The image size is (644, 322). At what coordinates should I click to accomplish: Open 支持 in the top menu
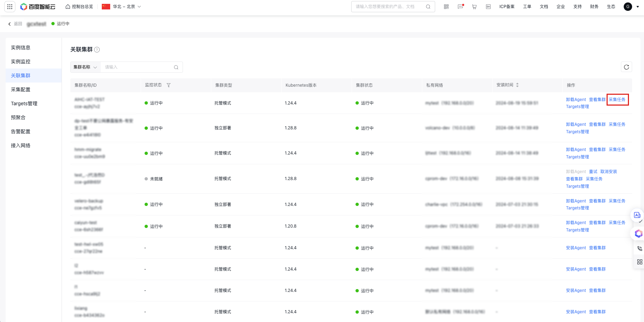point(578,7)
